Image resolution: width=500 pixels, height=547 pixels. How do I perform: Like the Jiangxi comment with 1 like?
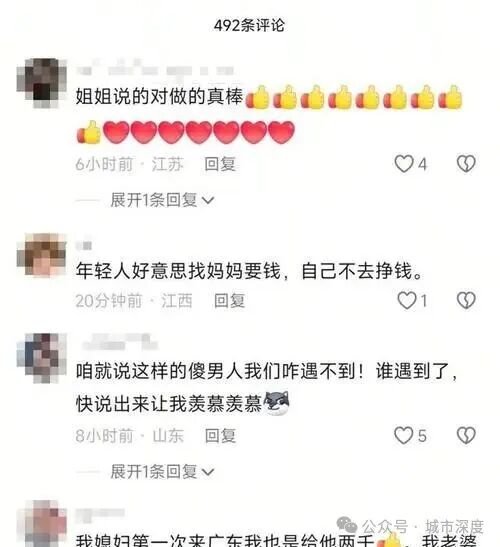click(407, 300)
